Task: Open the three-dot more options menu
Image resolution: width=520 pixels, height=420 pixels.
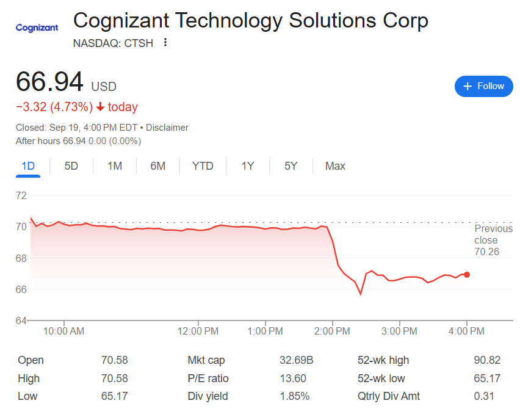Action: (165, 43)
